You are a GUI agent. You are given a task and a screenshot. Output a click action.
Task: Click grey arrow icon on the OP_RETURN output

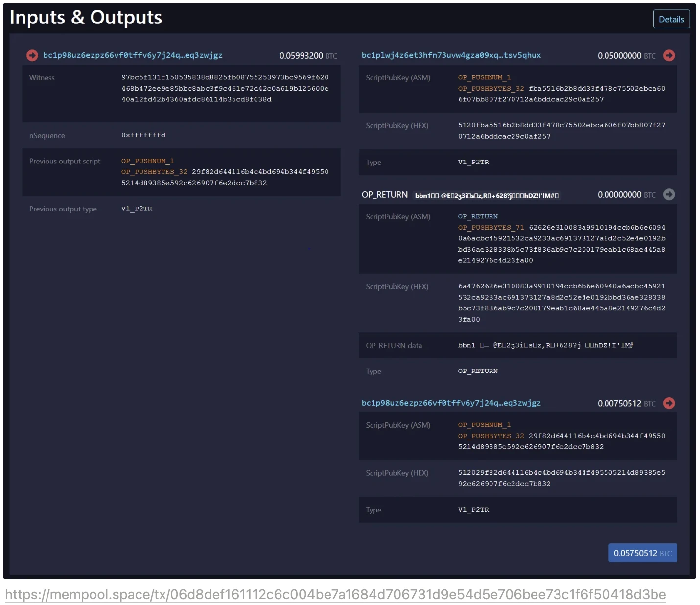pos(669,194)
